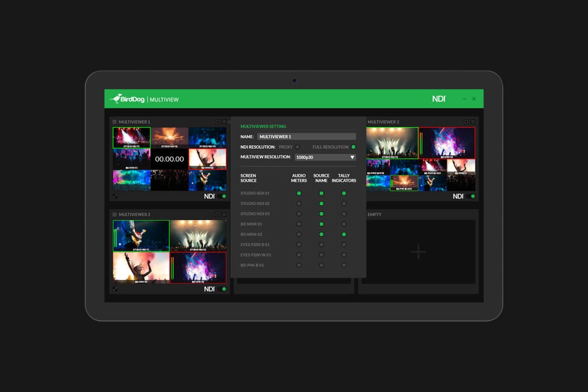Disable tally indicators for BD Mini 02

click(x=344, y=234)
